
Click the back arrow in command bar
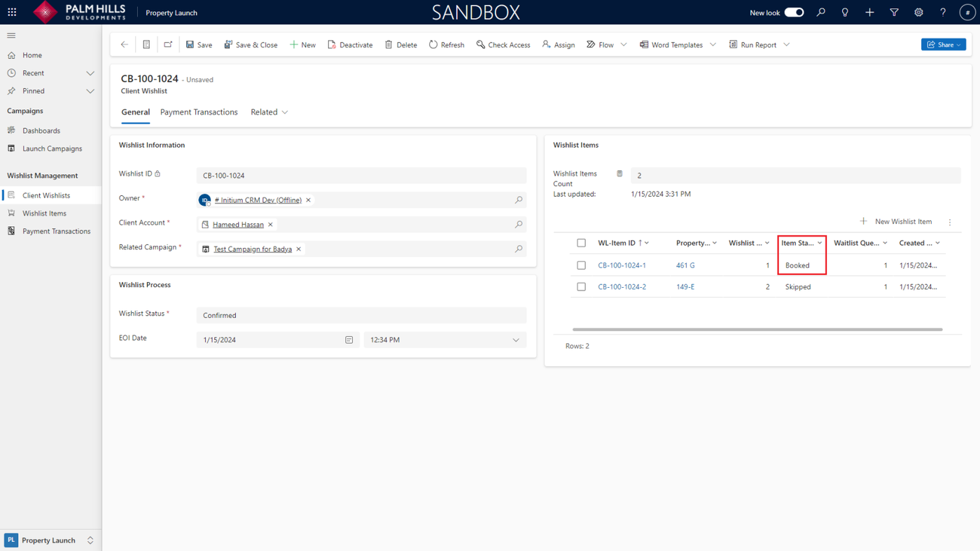[125, 45]
